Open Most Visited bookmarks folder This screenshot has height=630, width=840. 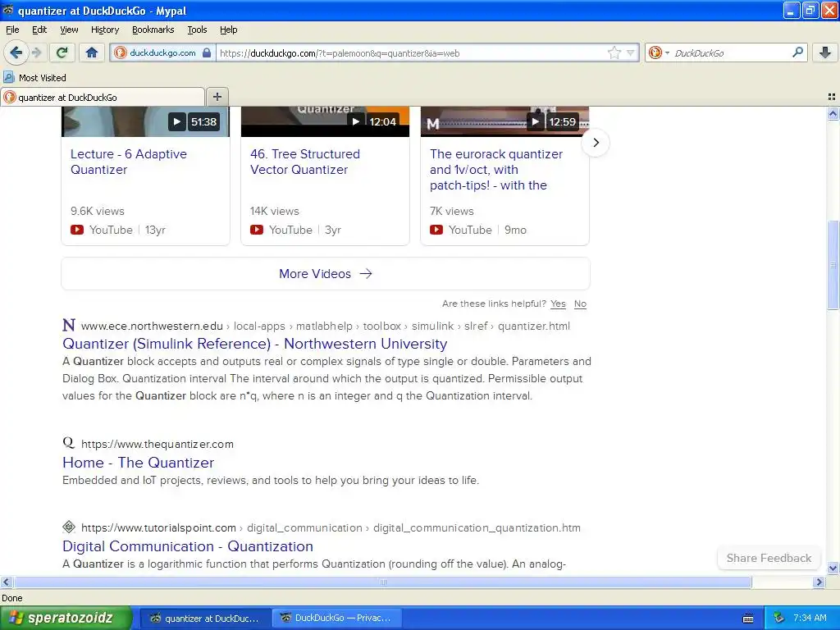pyautogui.click(x=34, y=78)
